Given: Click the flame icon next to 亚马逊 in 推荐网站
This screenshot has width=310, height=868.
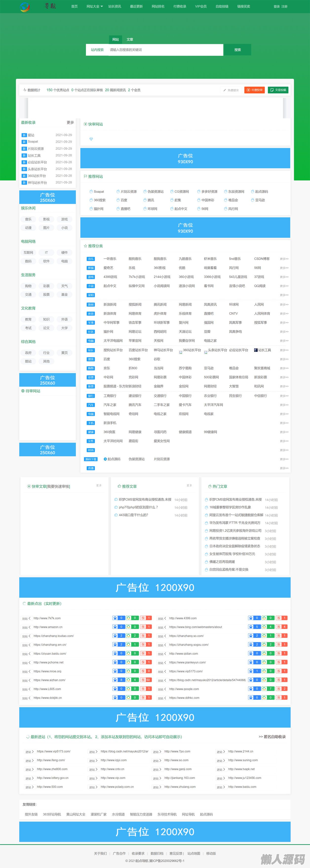Looking at the screenshot, I should (252, 200).
